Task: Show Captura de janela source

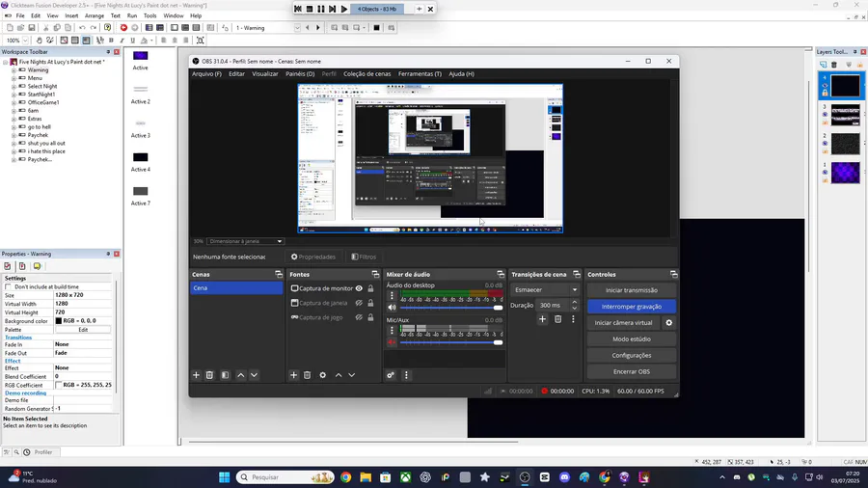Action: point(359,303)
